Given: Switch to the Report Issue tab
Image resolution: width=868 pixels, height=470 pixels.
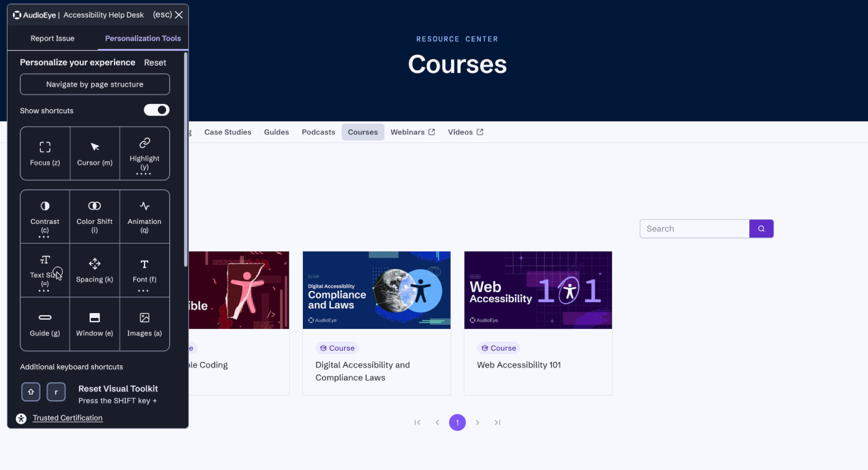Looking at the screenshot, I should [52, 38].
